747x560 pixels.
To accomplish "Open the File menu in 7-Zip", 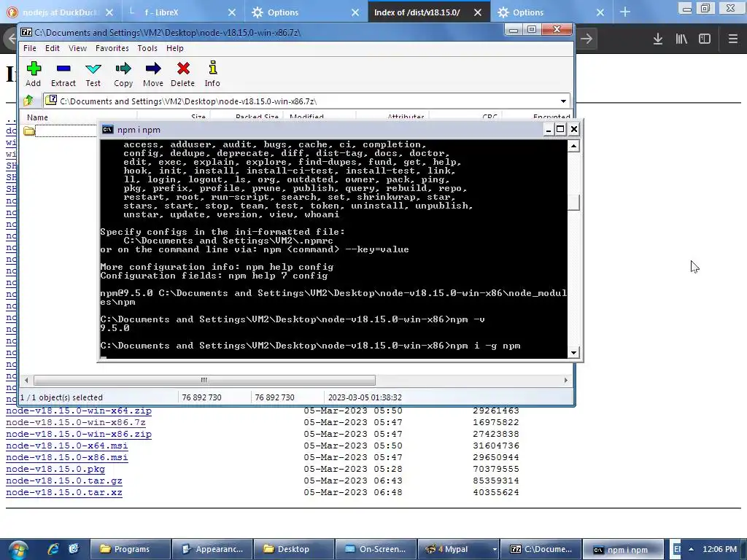I will (29, 48).
